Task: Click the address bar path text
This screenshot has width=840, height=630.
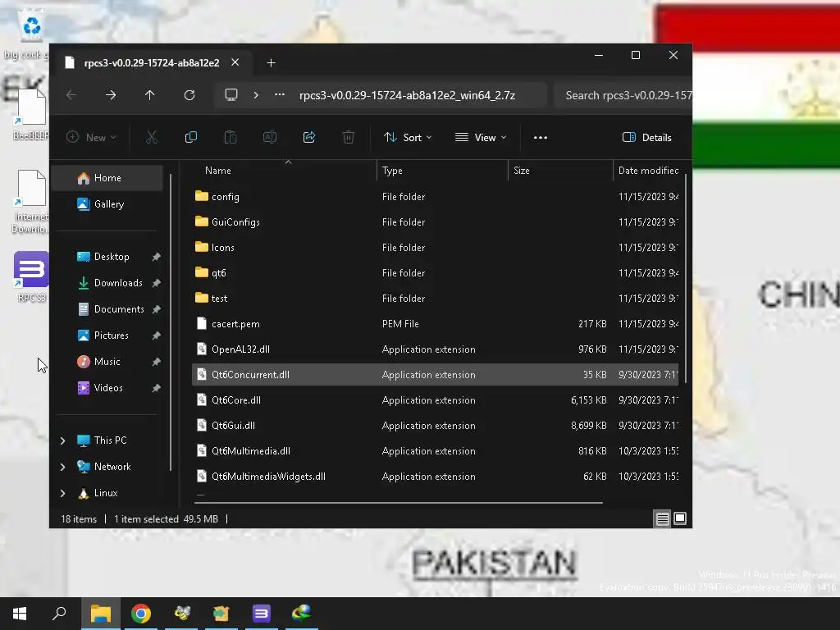Action: click(x=407, y=95)
